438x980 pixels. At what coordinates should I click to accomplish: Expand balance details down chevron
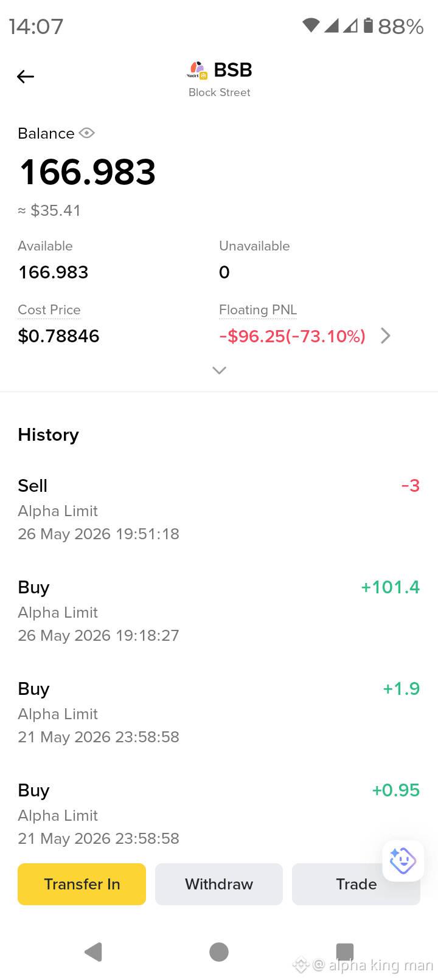point(219,370)
